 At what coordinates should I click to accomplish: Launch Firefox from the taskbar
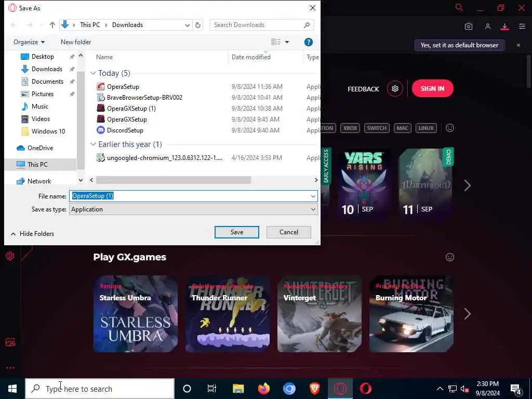pyautogui.click(x=263, y=389)
